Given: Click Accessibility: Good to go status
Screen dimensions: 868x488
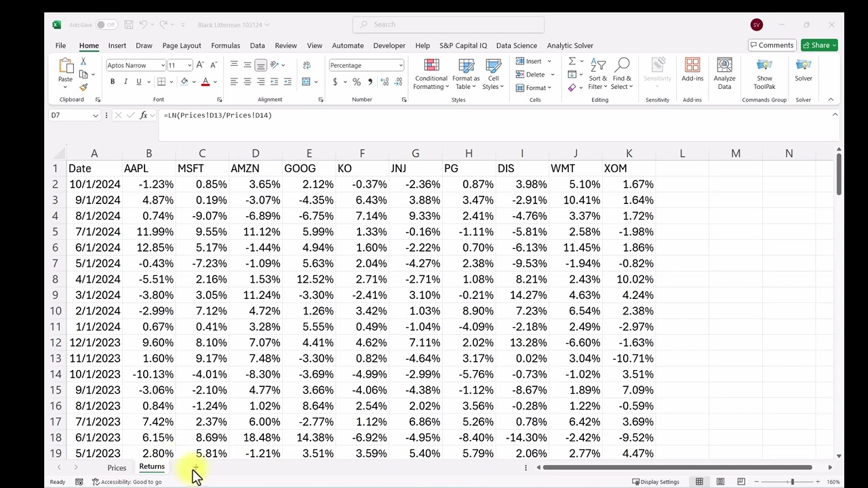Looking at the screenshot, I should pos(127,482).
